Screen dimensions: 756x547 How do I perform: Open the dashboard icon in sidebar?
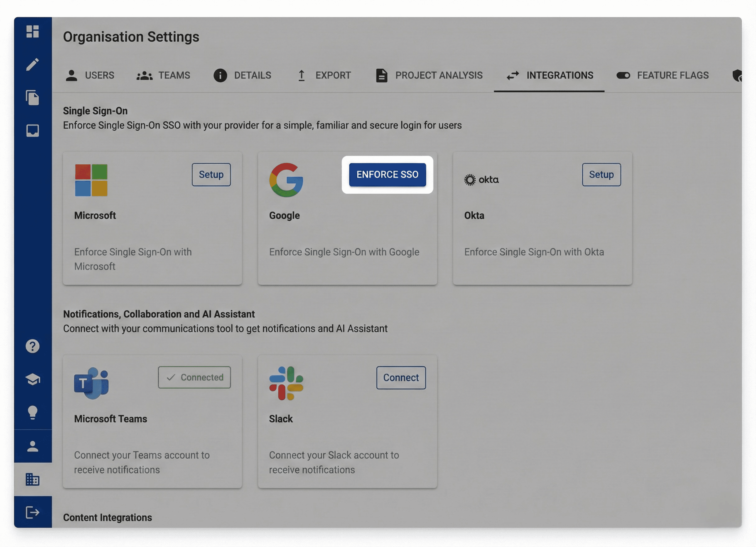click(x=32, y=31)
